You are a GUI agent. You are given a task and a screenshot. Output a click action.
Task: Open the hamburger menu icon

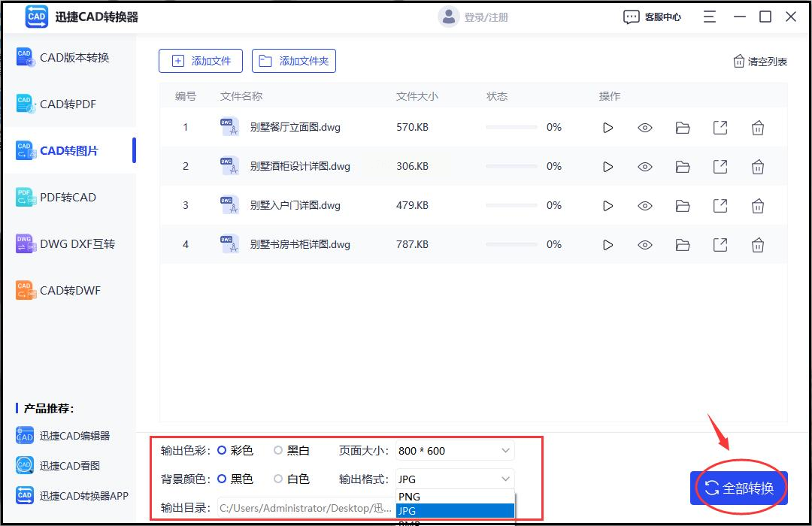710,17
